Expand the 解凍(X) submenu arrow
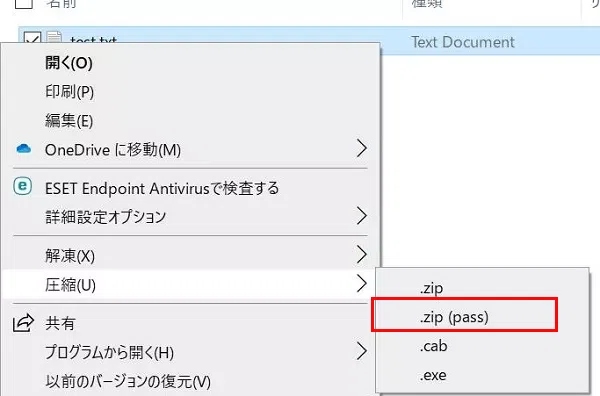This screenshot has width=600, height=396. coord(362,254)
